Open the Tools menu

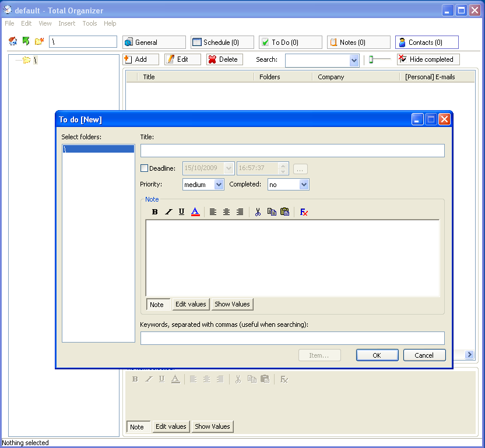click(90, 23)
